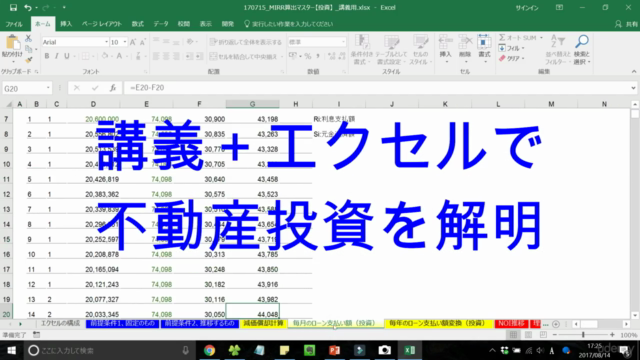Open sort and filter menu
This screenshot has width=640, height=360.
click(558, 50)
